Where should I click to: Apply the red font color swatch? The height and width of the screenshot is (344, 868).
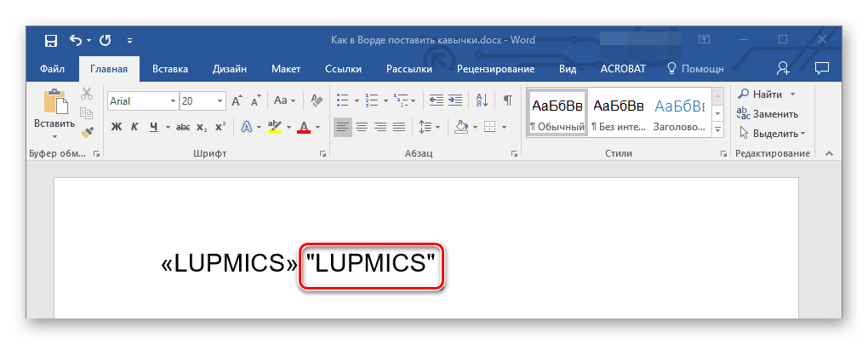click(x=304, y=128)
